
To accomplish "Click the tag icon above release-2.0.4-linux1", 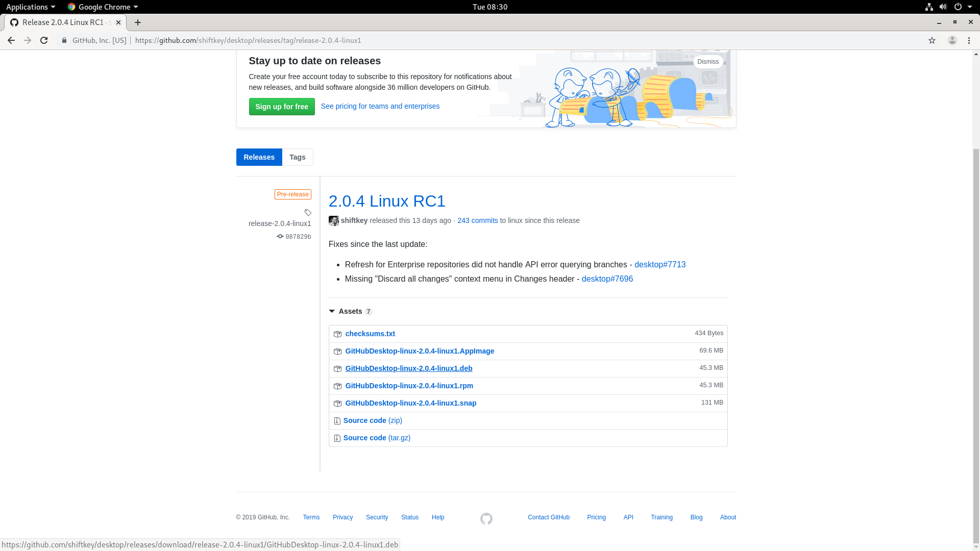I will (308, 212).
